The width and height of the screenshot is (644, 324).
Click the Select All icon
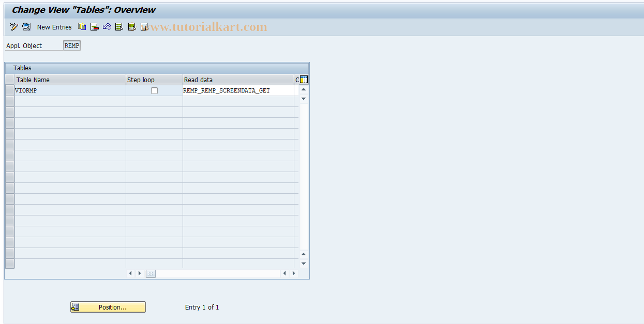click(x=119, y=27)
